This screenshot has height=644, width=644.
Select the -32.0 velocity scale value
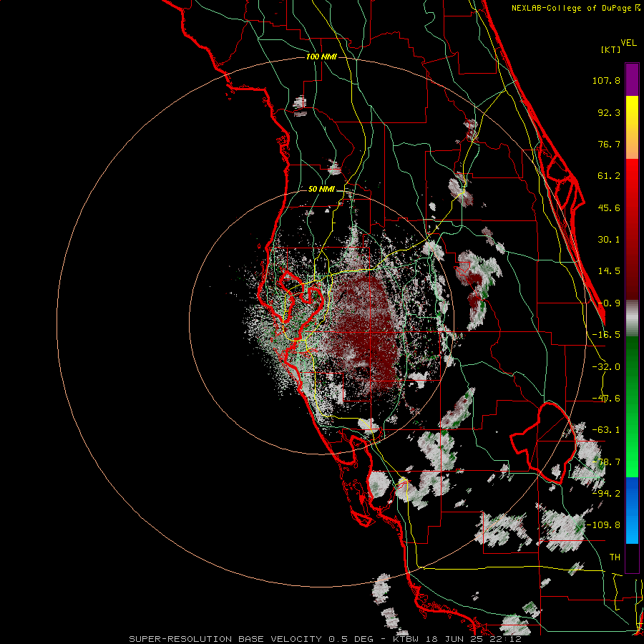[606, 367]
